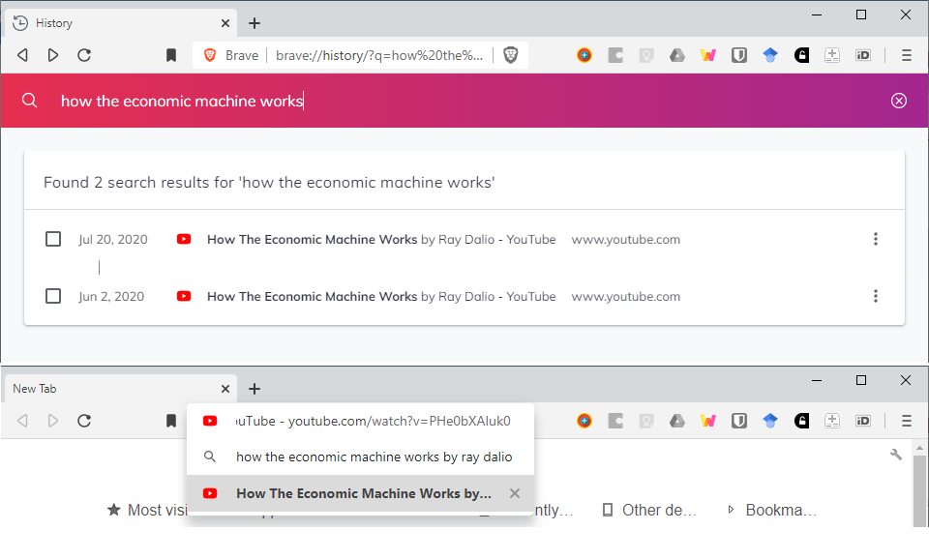Click the Jul 20, 2020 date text
Image resolution: width=929 pixels, height=560 pixels.
pyautogui.click(x=113, y=239)
